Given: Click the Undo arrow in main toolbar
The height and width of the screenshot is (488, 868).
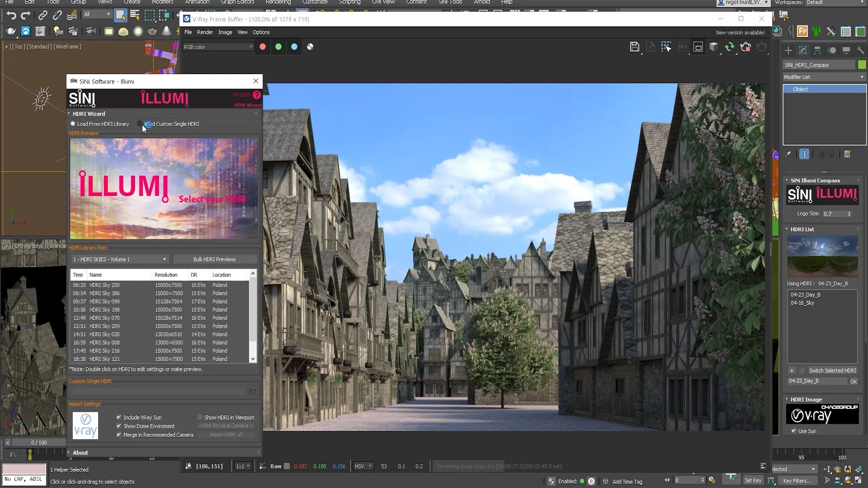Looking at the screenshot, I should coord(11,15).
